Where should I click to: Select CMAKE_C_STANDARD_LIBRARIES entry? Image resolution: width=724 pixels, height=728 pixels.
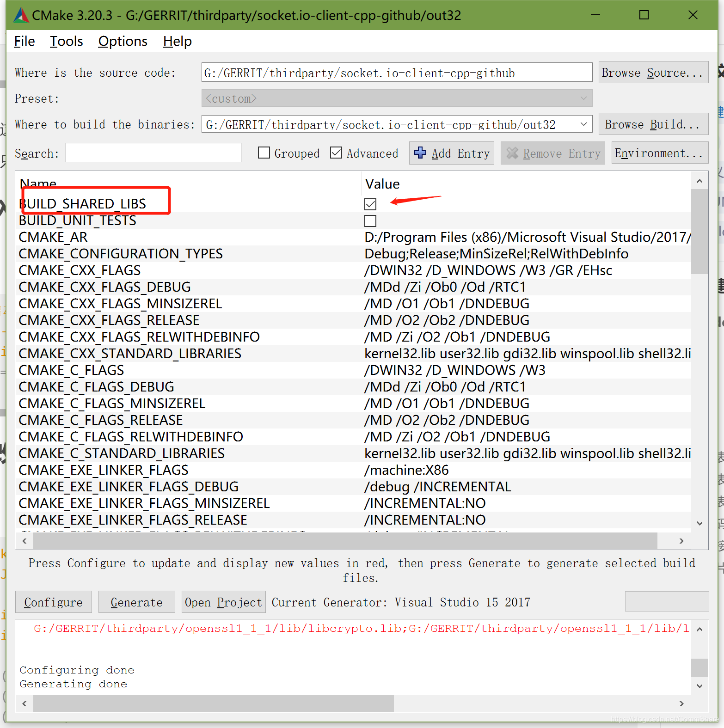pos(122,453)
